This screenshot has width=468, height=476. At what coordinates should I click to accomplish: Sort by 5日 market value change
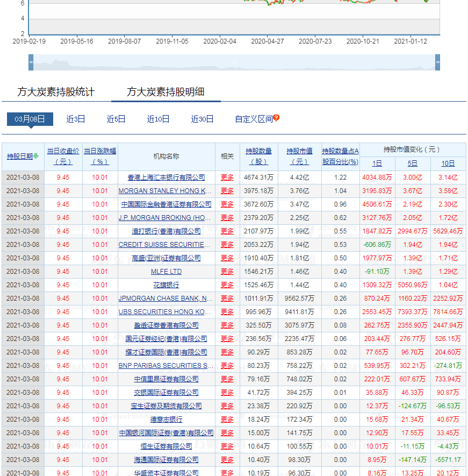click(413, 164)
